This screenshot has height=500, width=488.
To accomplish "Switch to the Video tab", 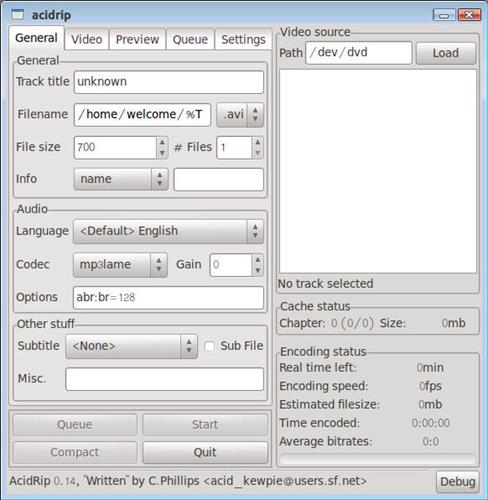I will [x=87, y=39].
